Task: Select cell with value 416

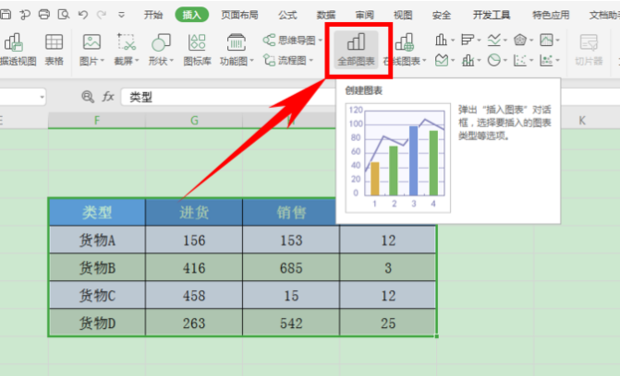Action: [x=194, y=268]
